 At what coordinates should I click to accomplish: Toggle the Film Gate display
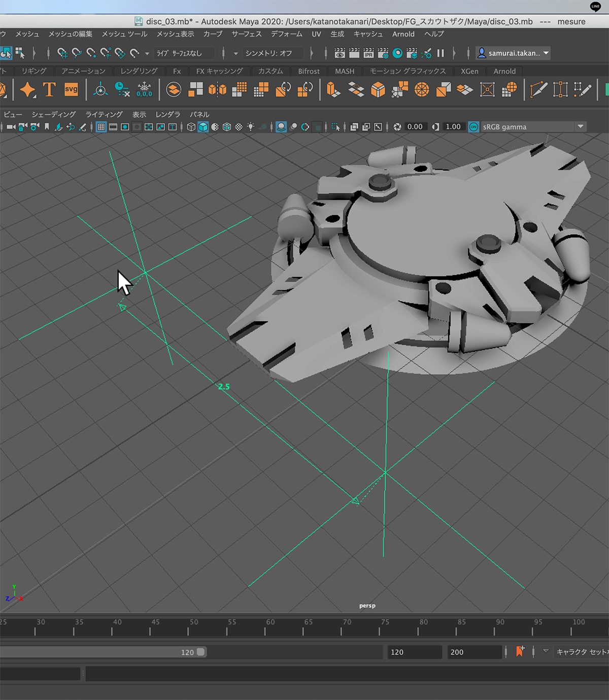tap(113, 127)
